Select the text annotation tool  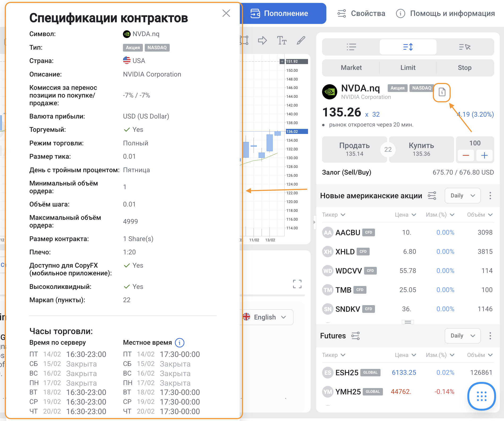tap(282, 40)
